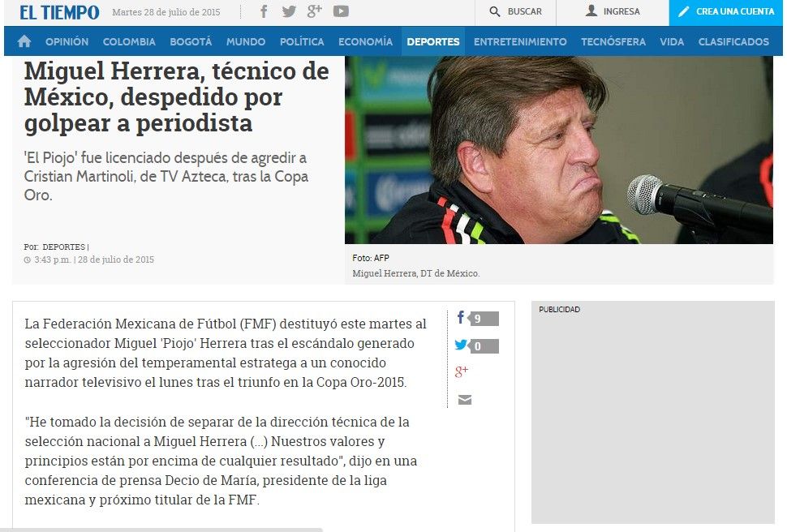Open El Tiempo's Facebook page from the header

tap(264, 11)
